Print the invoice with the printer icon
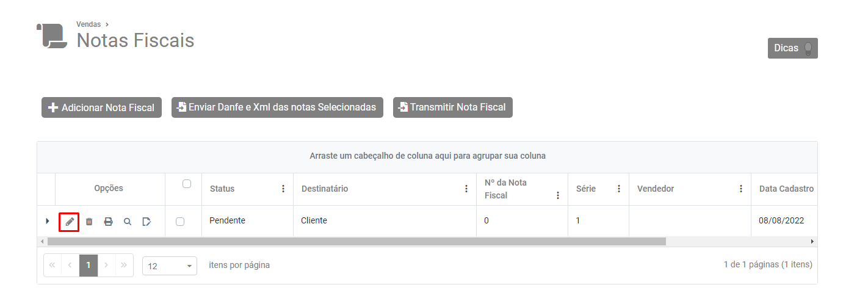 tap(108, 222)
